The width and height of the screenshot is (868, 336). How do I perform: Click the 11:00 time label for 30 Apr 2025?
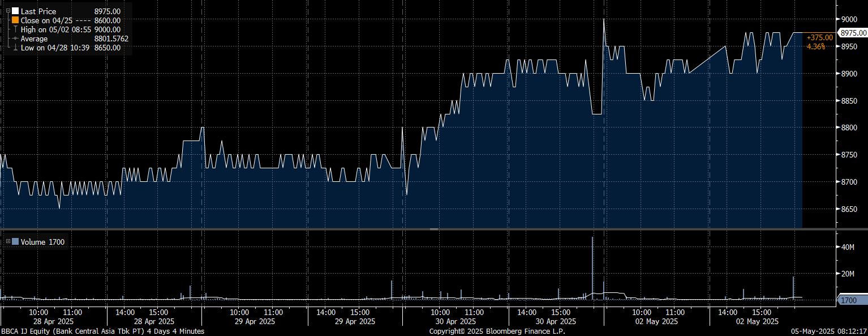(x=474, y=312)
